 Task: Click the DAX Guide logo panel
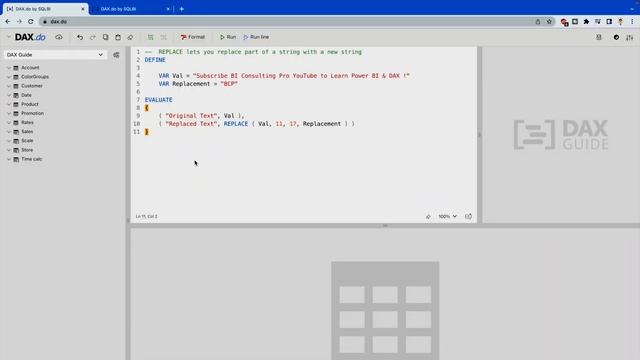[x=561, y=135]
